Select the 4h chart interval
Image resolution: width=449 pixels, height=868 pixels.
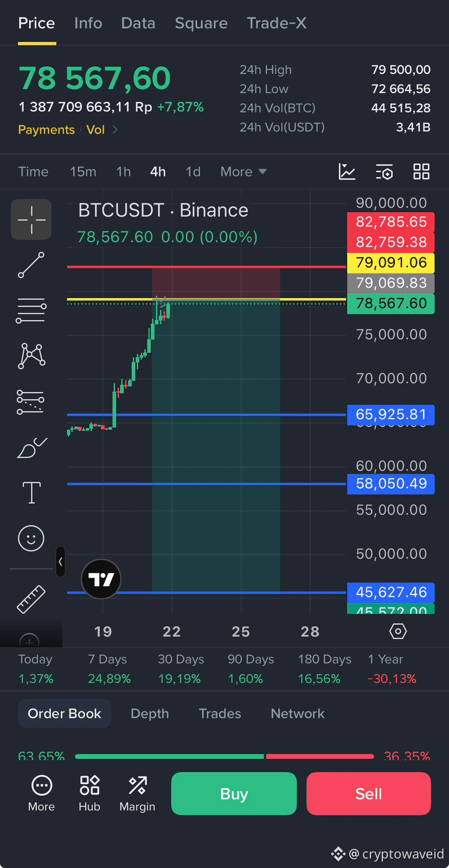tap(158, 172)
